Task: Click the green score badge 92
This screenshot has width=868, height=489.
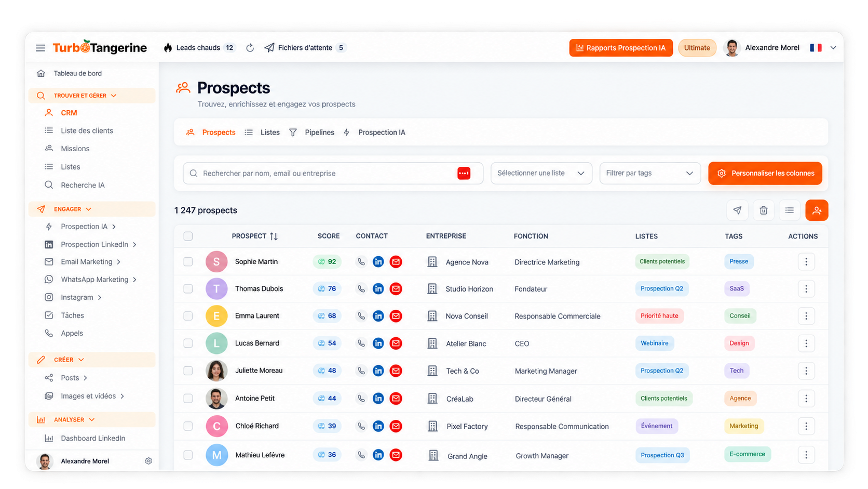Action: coord(327,262)
